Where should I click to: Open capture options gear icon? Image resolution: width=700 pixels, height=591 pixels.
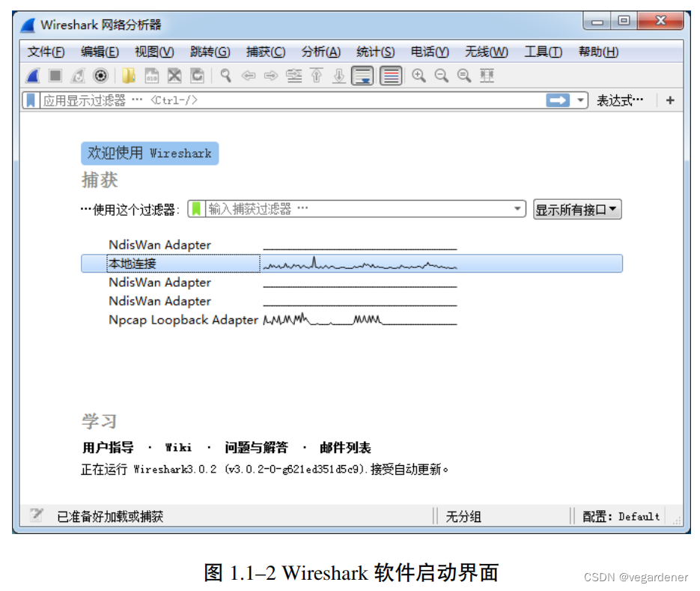pos(101,76)
